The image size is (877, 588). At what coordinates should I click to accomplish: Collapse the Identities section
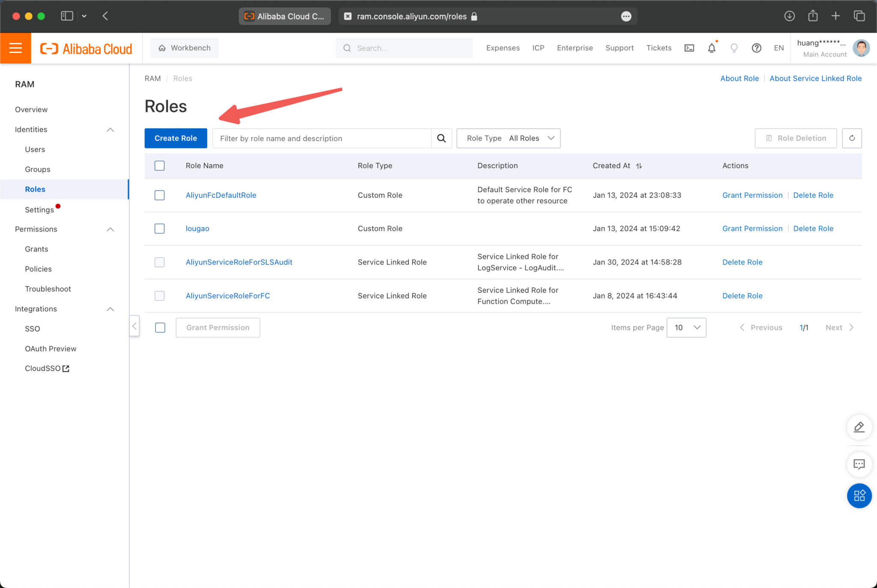coord(110,130)
